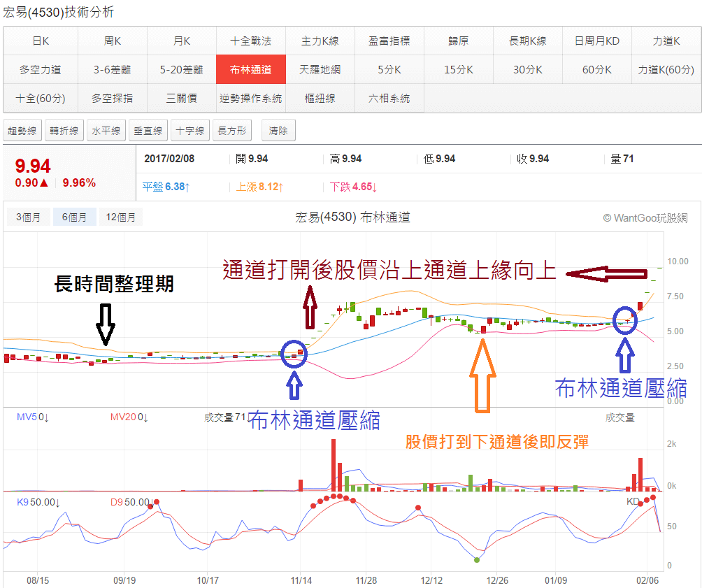
Task: Select the 主力K線 tab
Action: click(x=320, y=41)
